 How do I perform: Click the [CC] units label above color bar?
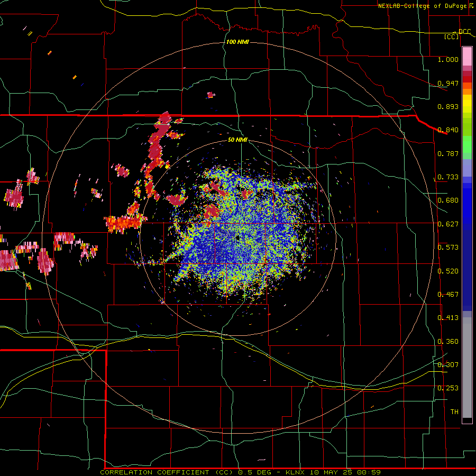(x=452, y=36)
